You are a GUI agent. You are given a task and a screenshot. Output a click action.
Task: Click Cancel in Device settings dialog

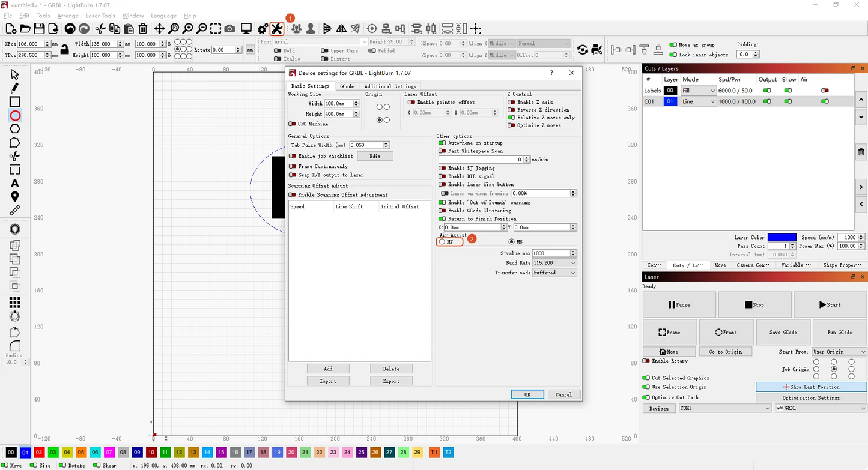(564, 394)
